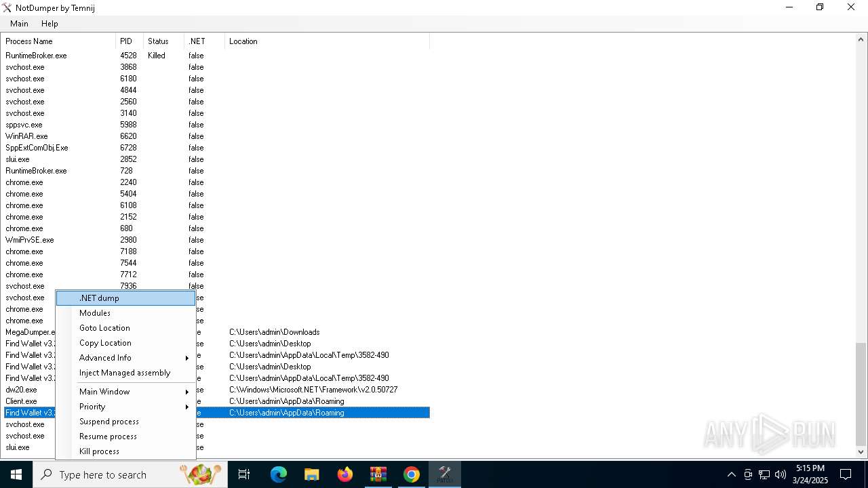Screen dimensions: 868x488
Task: Click location C:\Users\admin\Downloads
Action: [x=274, y=332]
